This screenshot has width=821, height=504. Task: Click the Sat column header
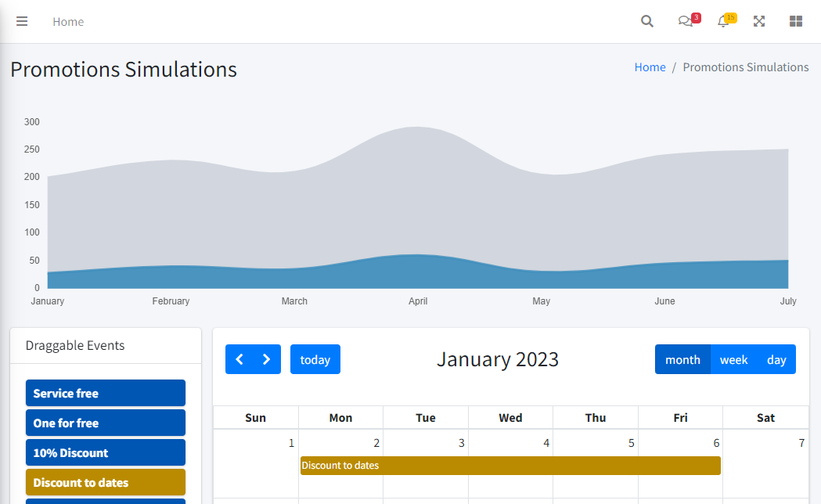[x=765, y=418]
